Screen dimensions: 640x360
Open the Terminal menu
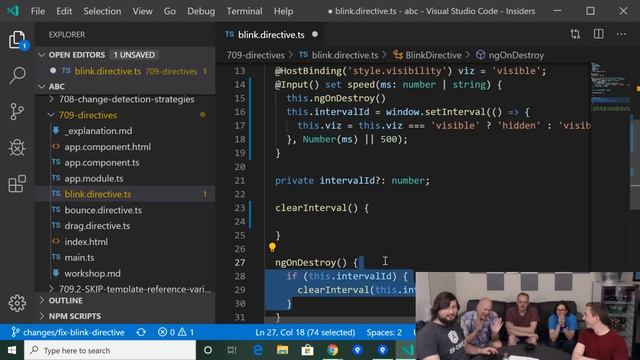pos(244,11)
